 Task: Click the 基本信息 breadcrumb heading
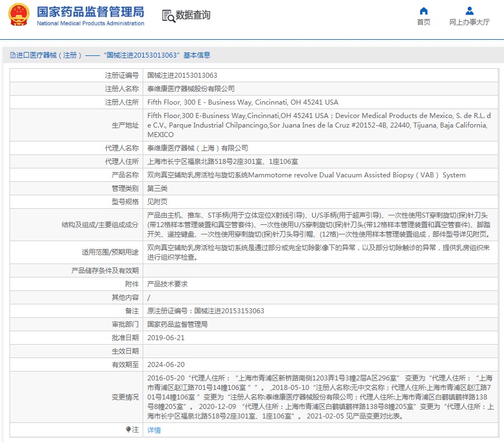click(x=197, y=55)
